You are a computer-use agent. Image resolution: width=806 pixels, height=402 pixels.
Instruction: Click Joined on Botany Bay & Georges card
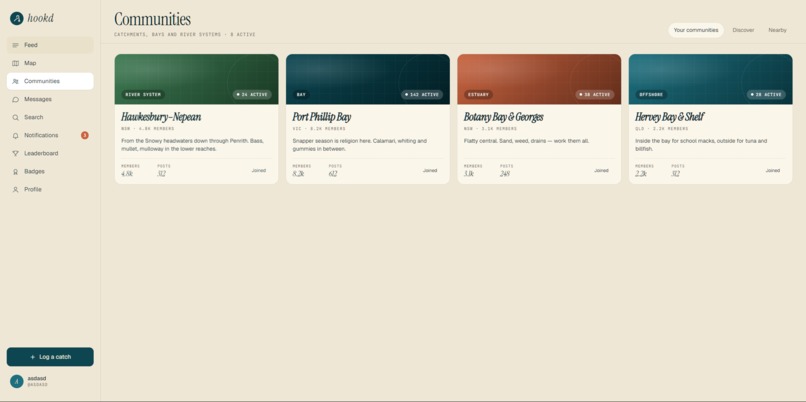point(601,170)
